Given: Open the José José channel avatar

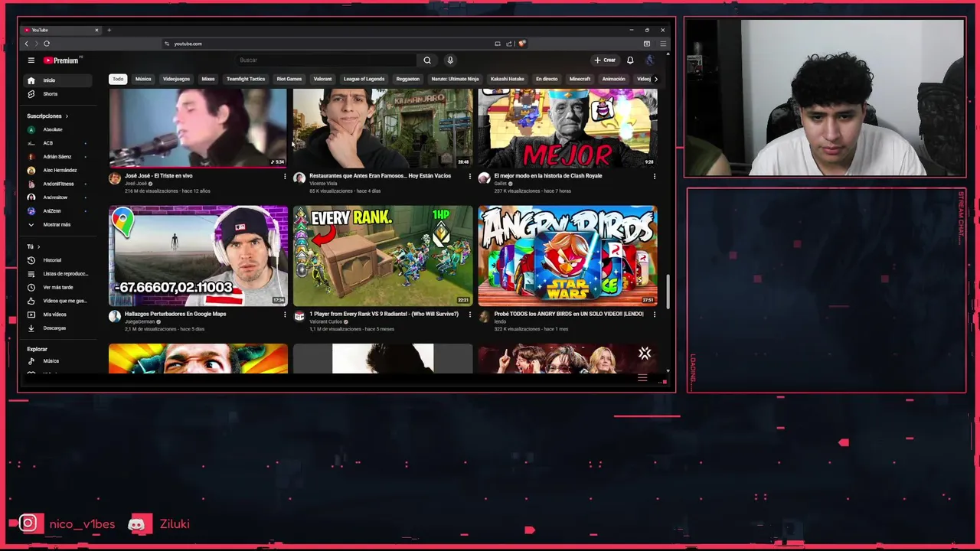Looking at the screenshot, I should pyautogui.click(x=115, y=178).
